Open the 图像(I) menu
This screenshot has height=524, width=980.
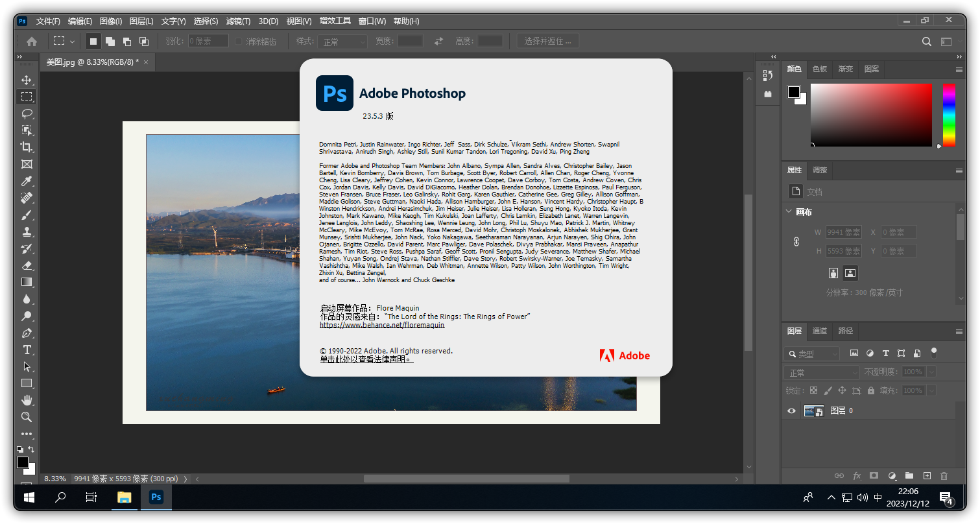(111, 21)
